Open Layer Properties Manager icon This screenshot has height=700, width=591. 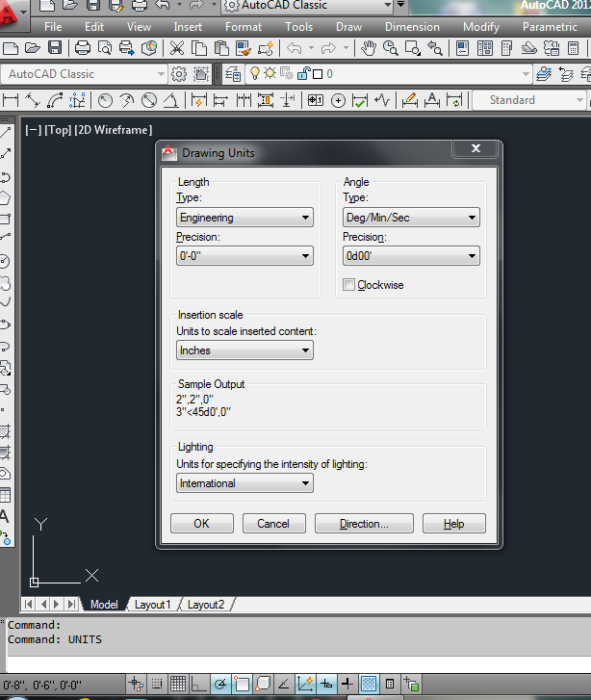tap(233, 74)
